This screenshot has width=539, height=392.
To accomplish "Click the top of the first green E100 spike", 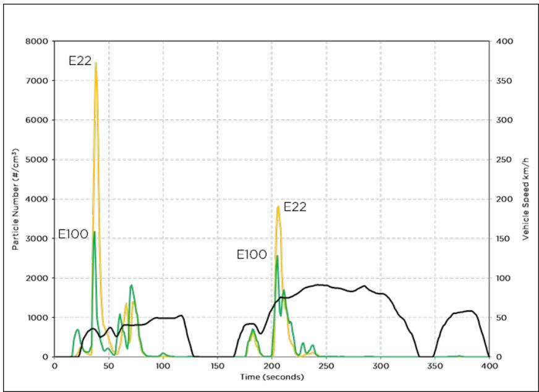I will pyautogui.click(x=94, y=232).
